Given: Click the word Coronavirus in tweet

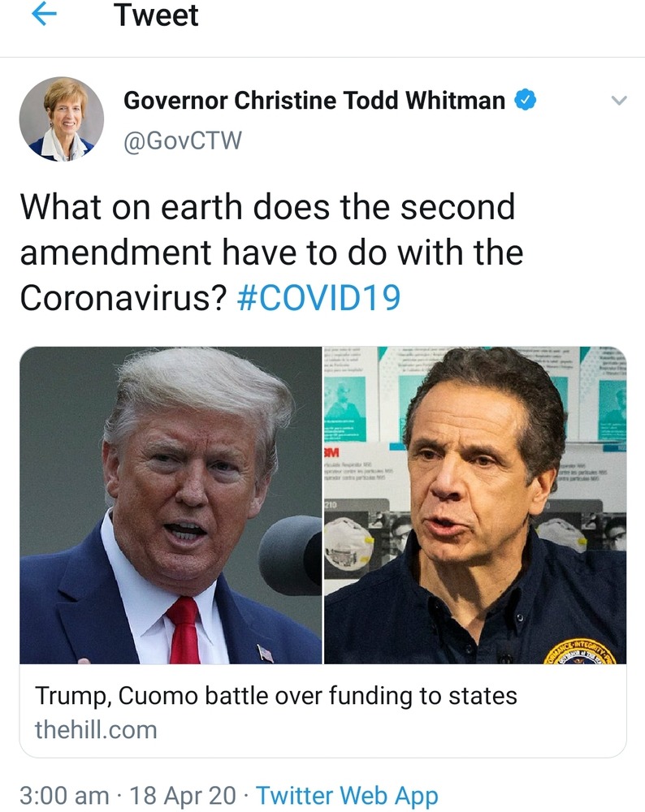Looking at the screenshot, I should pos(123,298).
